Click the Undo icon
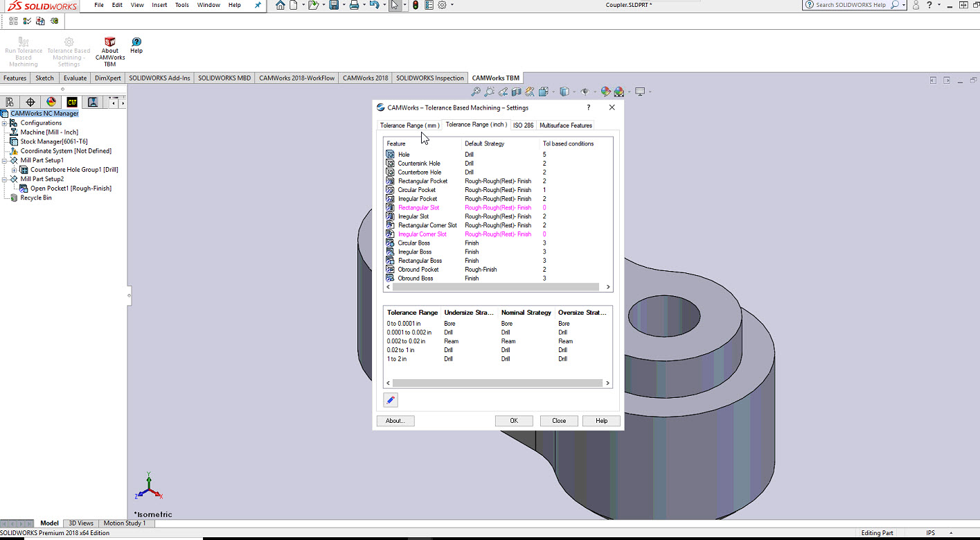The image size is (980, 540). click(374, 5)
